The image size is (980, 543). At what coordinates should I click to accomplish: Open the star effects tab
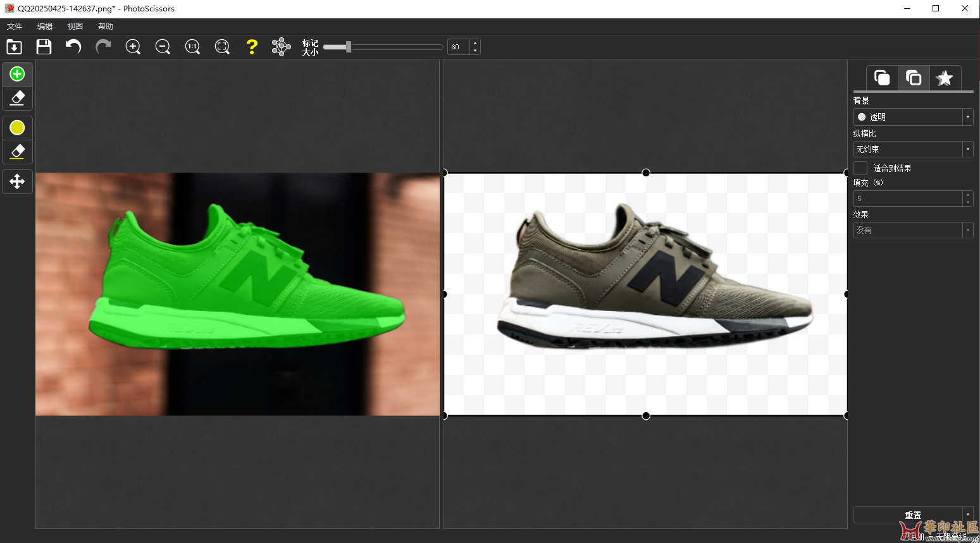(x=945, y=78)
